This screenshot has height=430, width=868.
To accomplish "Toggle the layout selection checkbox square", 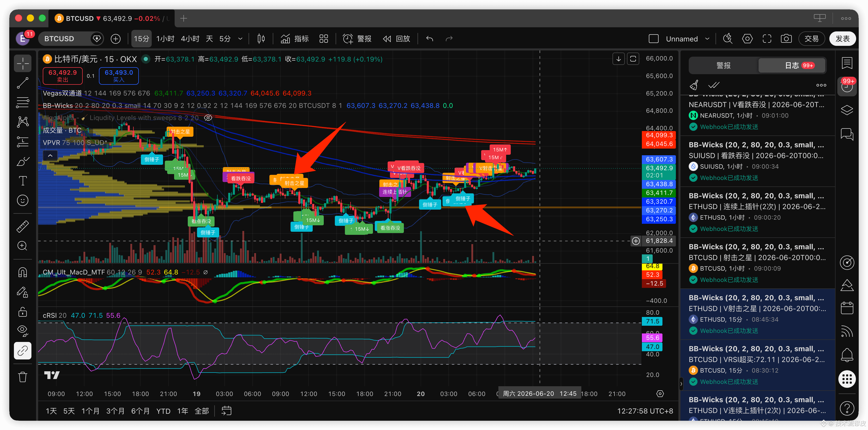I will pyautogui.click(x=653, y=39).
